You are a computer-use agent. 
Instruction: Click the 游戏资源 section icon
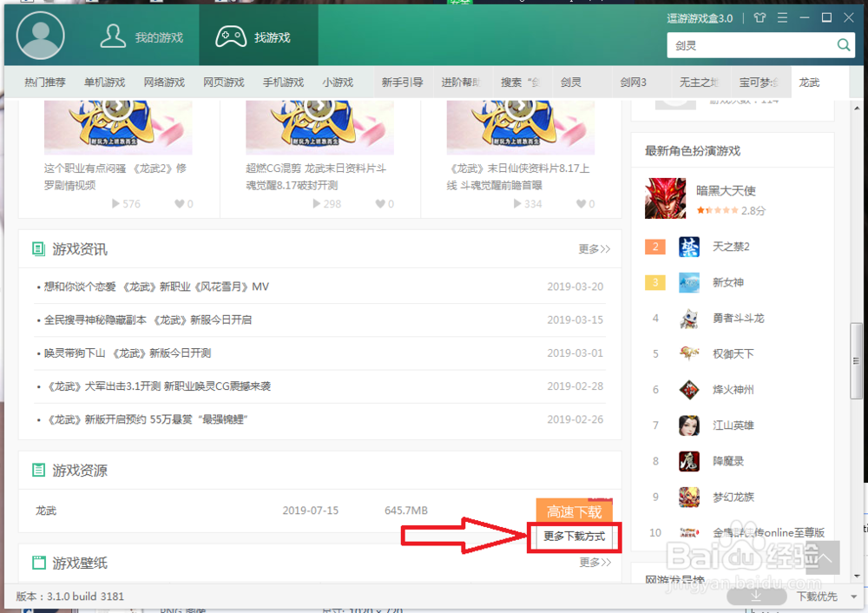38,470
